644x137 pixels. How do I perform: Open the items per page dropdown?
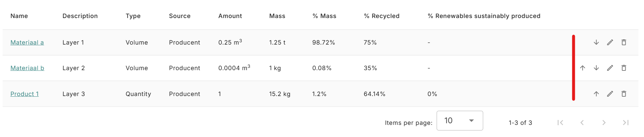[x=460, y=121]
